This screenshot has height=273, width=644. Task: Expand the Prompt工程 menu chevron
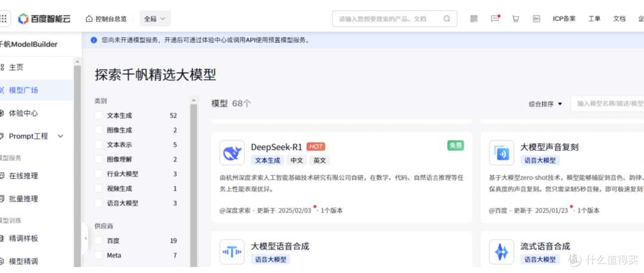pos(60,136)
